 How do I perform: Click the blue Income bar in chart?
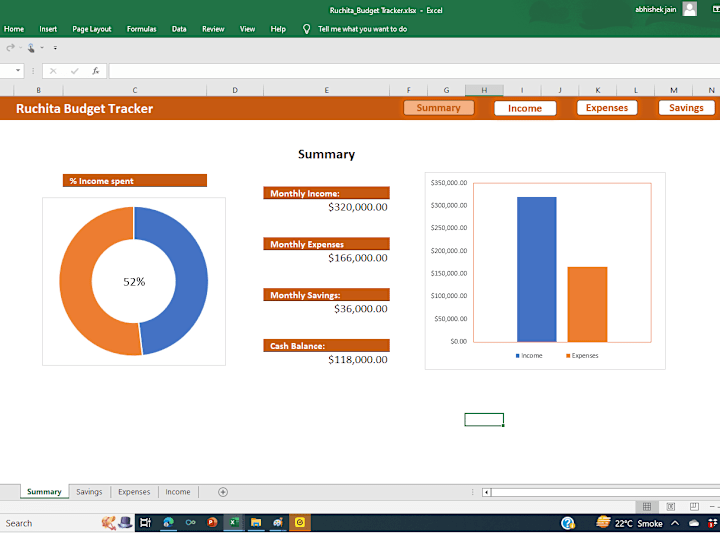click(536, 269)
